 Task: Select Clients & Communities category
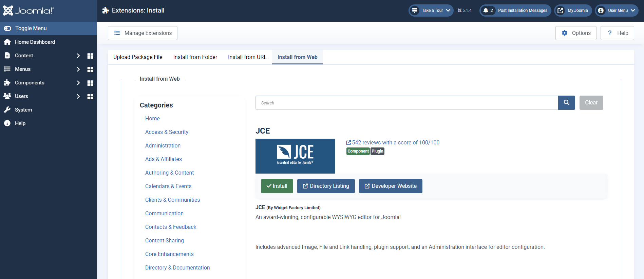coord(172,200)
